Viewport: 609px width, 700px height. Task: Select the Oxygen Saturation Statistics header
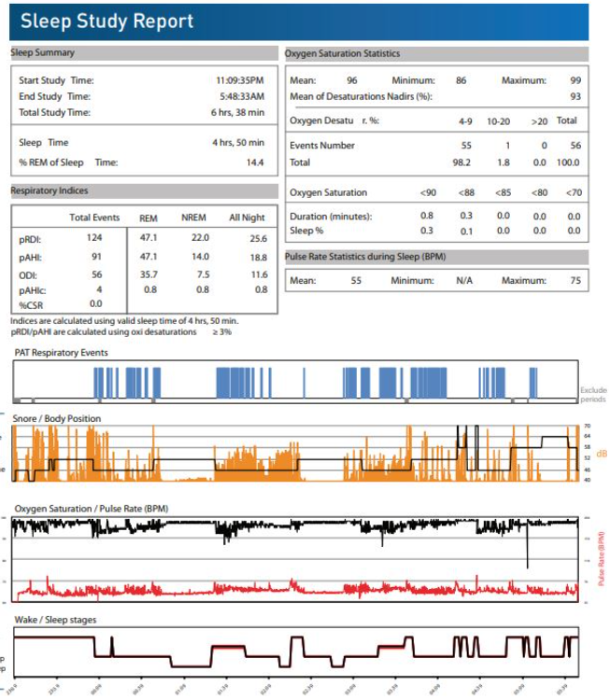(342, 54)
